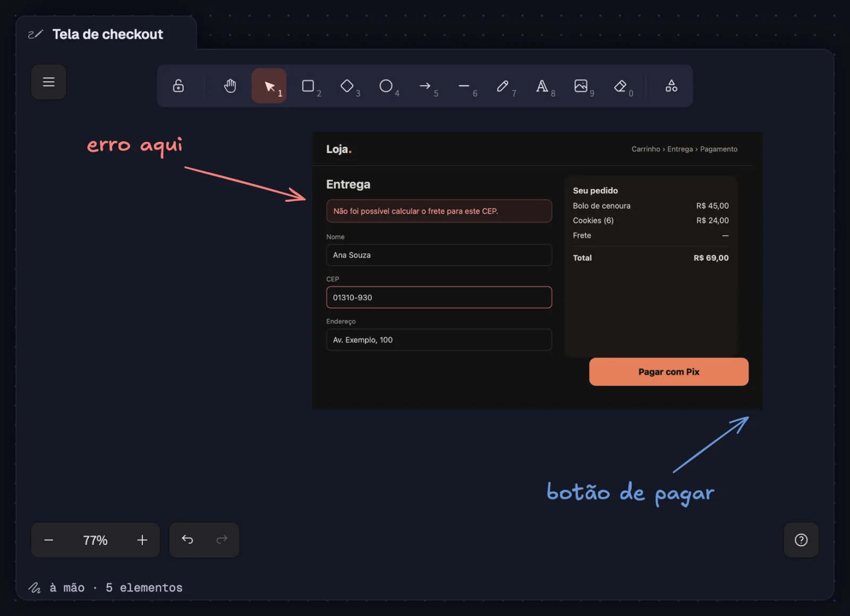Choose the Insert image tool
Screen dimensions: 850x616
point(581,86)
